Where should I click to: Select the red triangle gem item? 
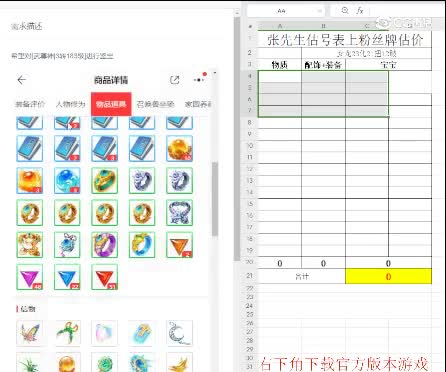[104, 277]
